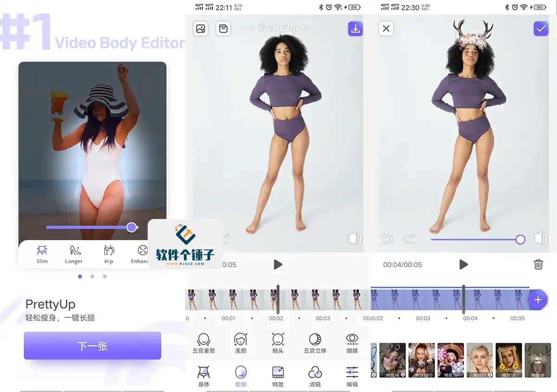Switch to the 身体 body tab

pos(204,376)
